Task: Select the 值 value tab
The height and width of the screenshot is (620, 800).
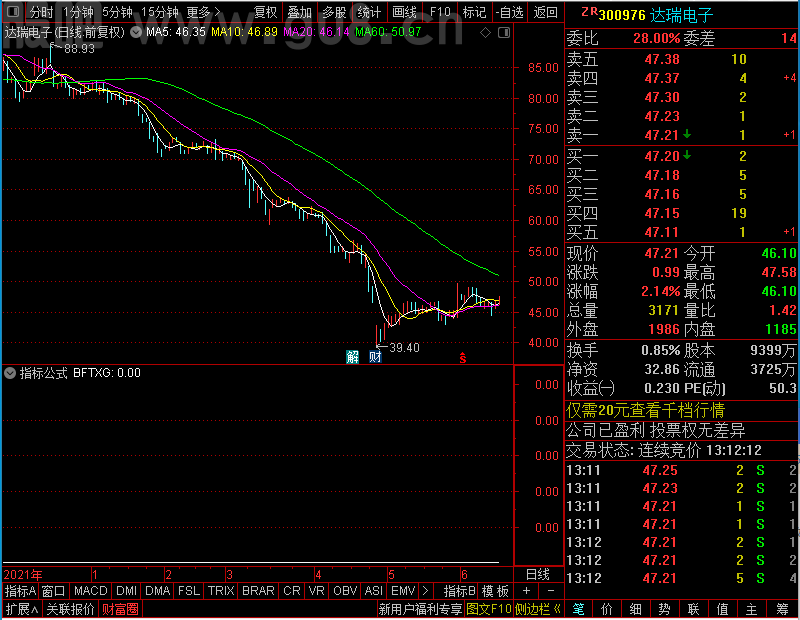Action: pyautogui.click(x=722, y=609)
